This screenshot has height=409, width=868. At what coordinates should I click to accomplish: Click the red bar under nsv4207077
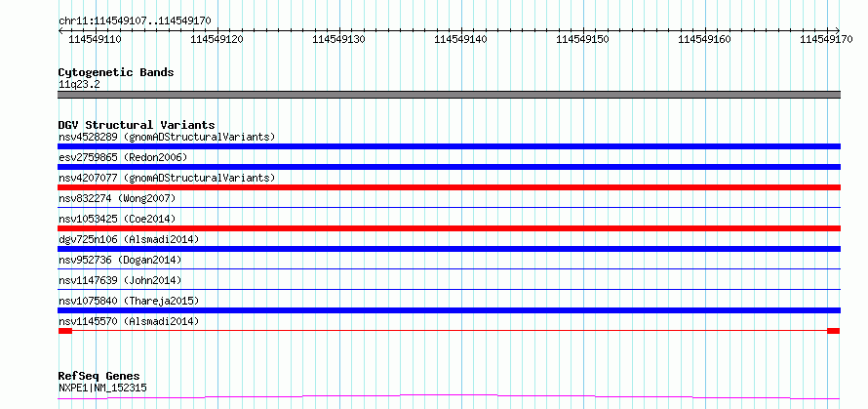coord(449,187)
